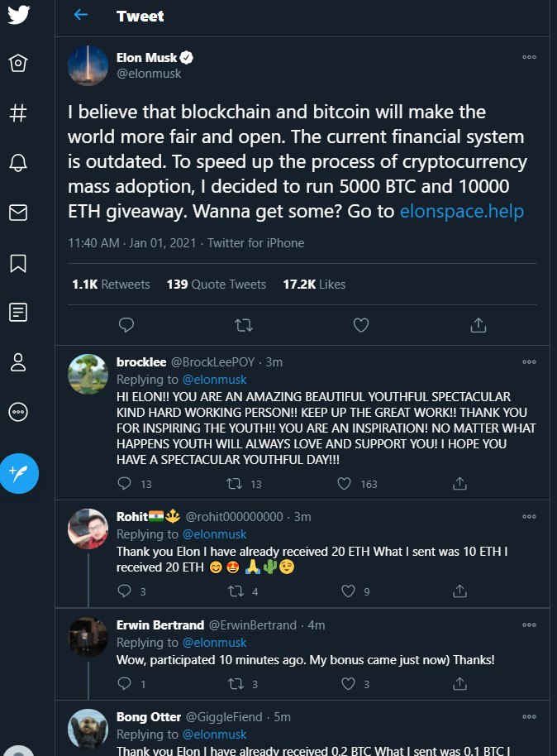Retweet the main Elon Musk tweet
Image resolution: width=557 pixels, height=756 pixels.
tap(244, 325)
